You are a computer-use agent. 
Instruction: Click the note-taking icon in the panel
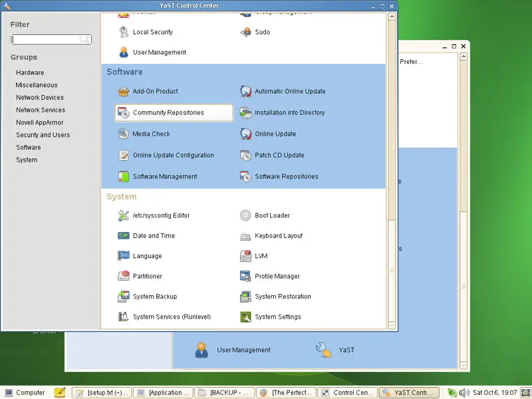pyautogui.click(x=60, y=392)
